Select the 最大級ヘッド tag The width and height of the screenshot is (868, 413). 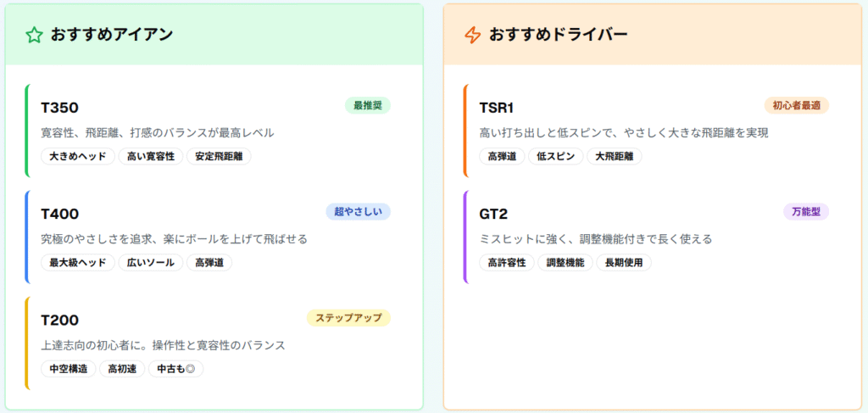coord(78,263)
